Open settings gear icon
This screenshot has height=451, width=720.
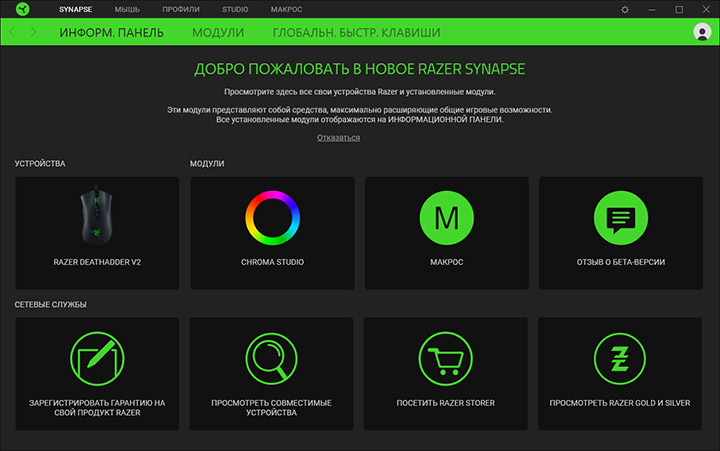(624, 9)
